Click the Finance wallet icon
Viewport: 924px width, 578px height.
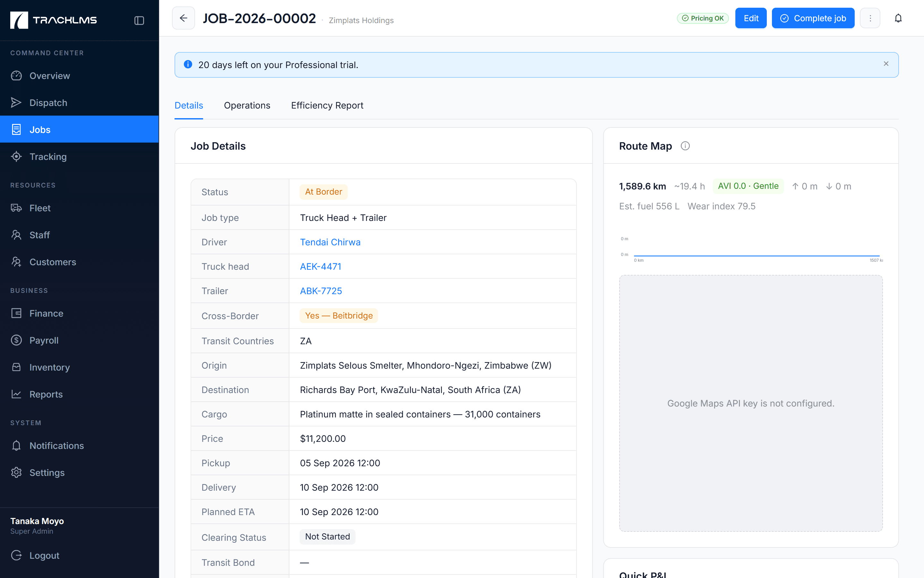tap(16, 313)
